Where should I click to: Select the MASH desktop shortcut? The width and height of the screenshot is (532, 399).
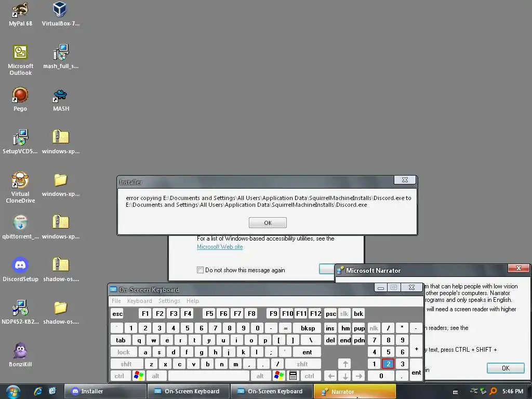pos(60,99)
